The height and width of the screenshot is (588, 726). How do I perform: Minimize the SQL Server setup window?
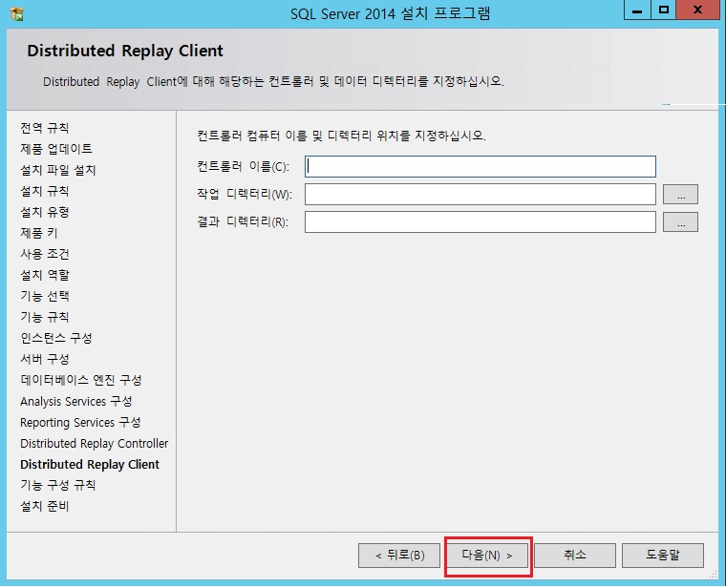coord(637,10)
